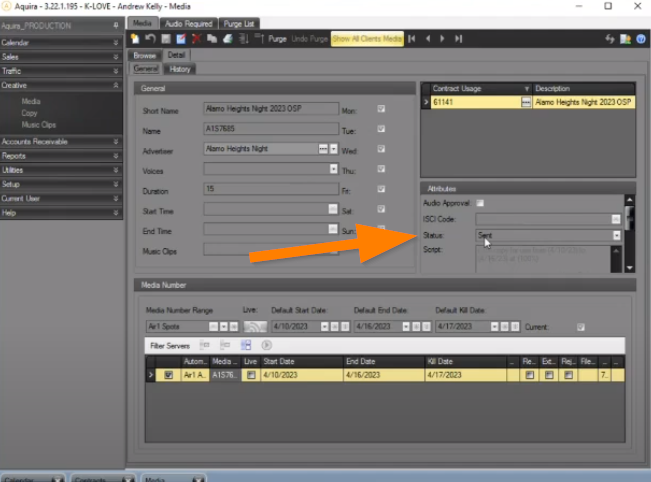This screenshot has width=651, height=482.
Task: Open the Advertiser dropdown arrow
Action: 333,149
